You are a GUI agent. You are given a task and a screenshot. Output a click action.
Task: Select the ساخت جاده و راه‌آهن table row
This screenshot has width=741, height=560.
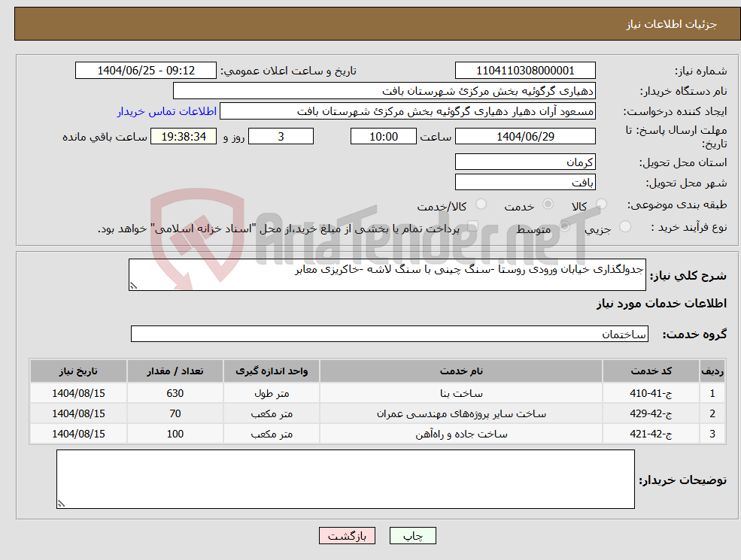(376, 434)
